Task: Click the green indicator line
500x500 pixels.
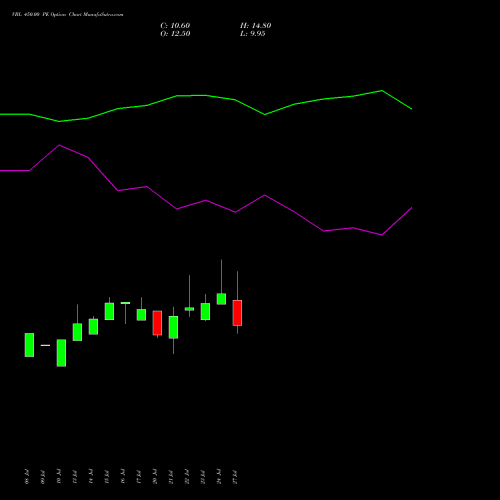Action: pos(206,96)
